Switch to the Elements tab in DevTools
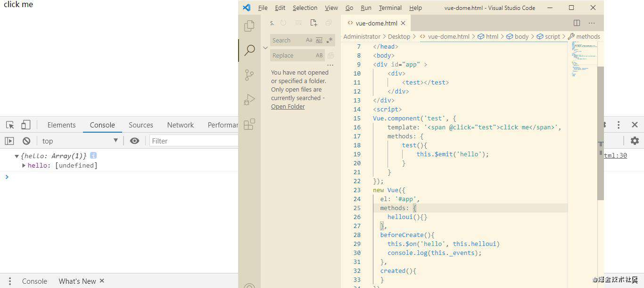 point(61,125)
